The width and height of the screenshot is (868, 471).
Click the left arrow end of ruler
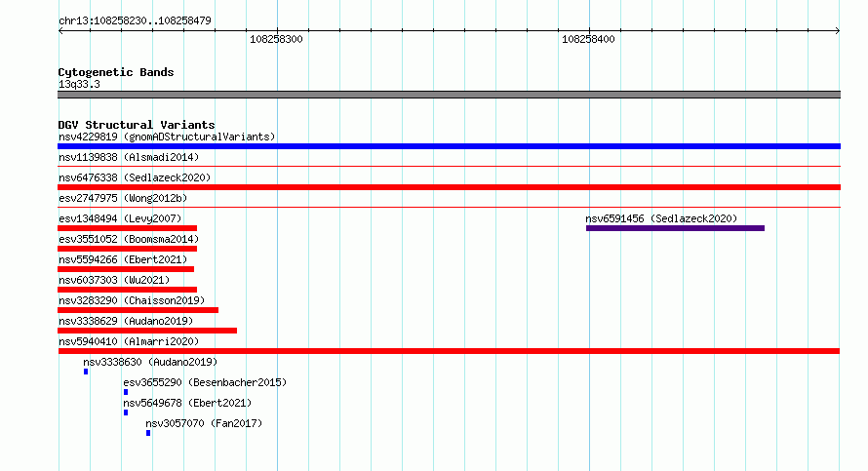[60, 31]
